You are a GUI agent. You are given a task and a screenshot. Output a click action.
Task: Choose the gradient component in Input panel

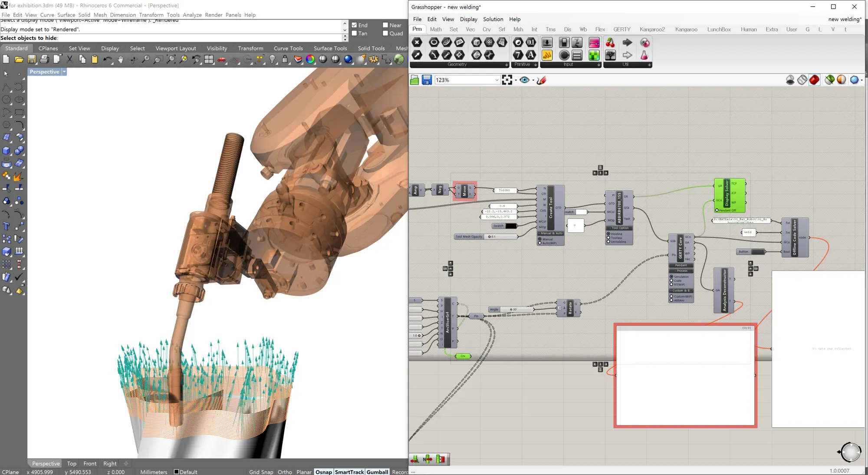[x=594, y=43]
